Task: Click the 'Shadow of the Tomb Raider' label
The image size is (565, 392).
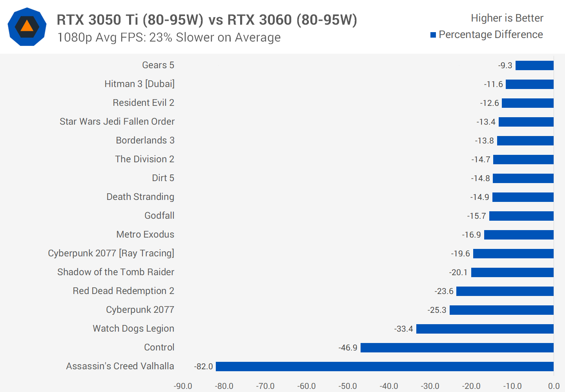Action: coord(116,272)
